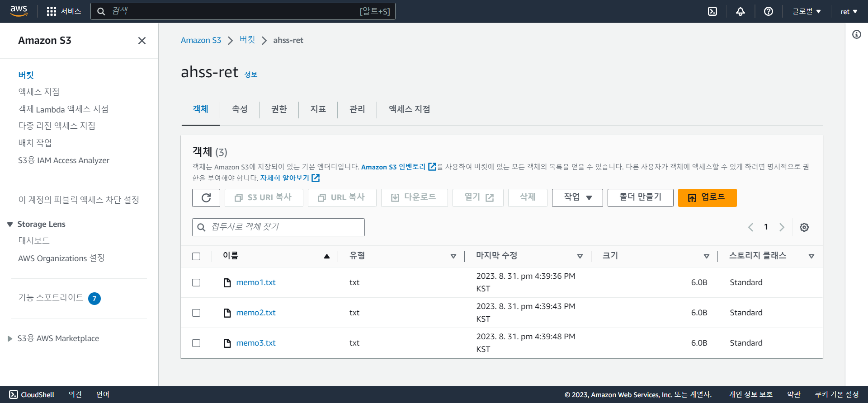Check the memo2.txt row checkbox
Viewport: 868px width, 403px height.
click(x=196, y=313)
